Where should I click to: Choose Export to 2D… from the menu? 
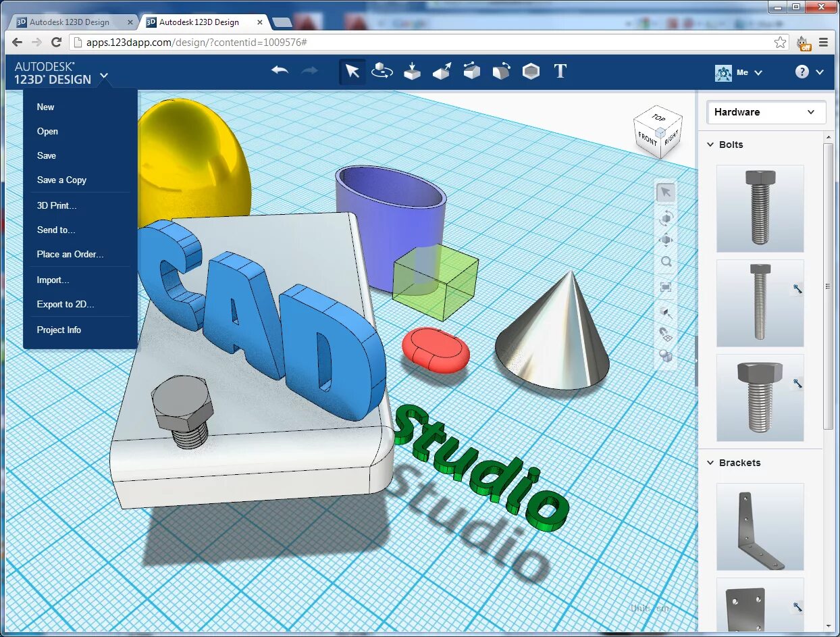coord(65,304)
